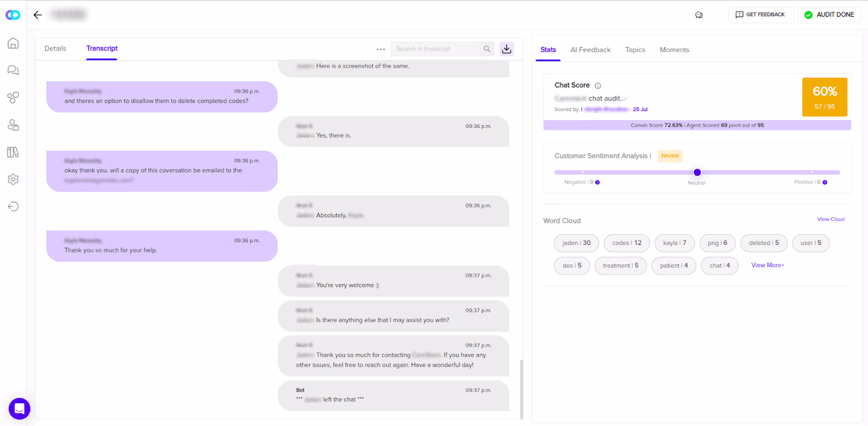The width and height of the screenshot is (868, 426).
Task: Open the settings gear sidebar icon
Action: pos(13,179)
